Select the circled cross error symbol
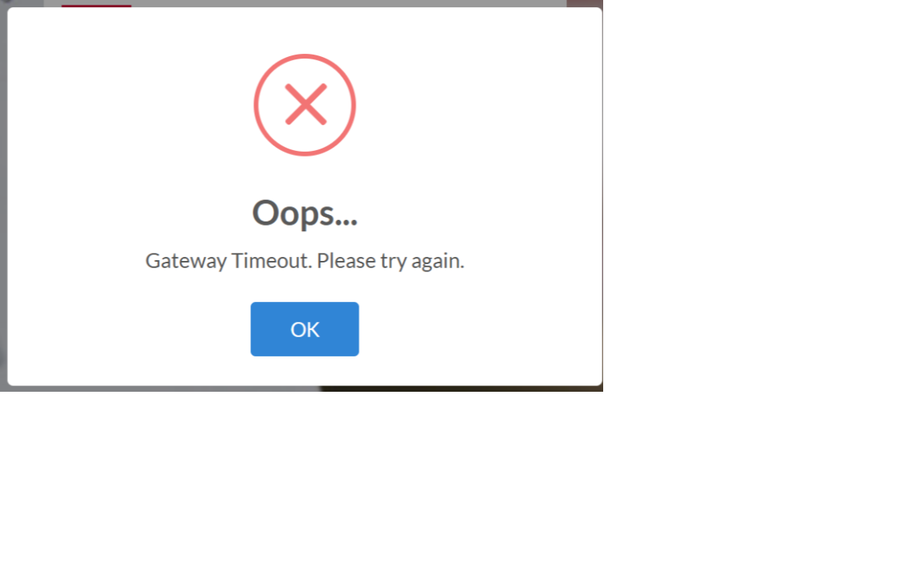The image size is (924, 578). point(305,105)
